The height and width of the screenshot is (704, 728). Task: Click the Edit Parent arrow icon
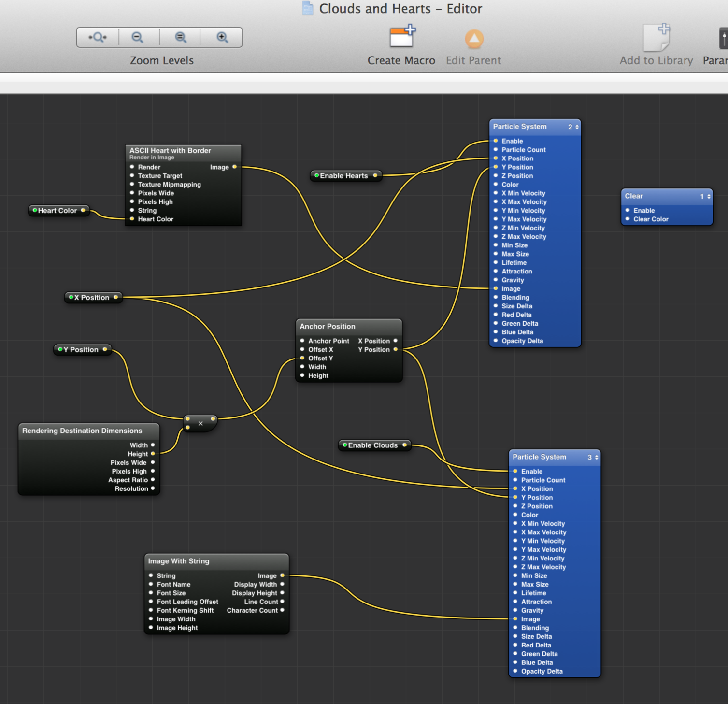[474, 39]
